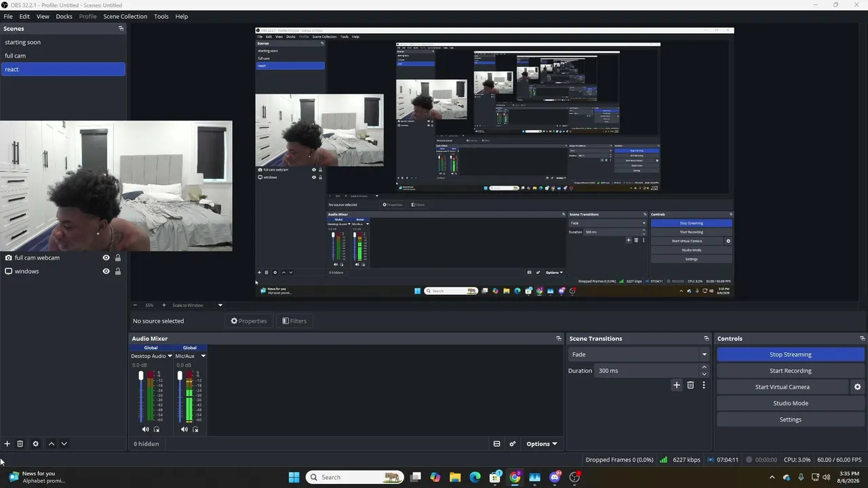Open Virtual Camera settings gear
868x488 pixels.
click(x=857, y=387)
